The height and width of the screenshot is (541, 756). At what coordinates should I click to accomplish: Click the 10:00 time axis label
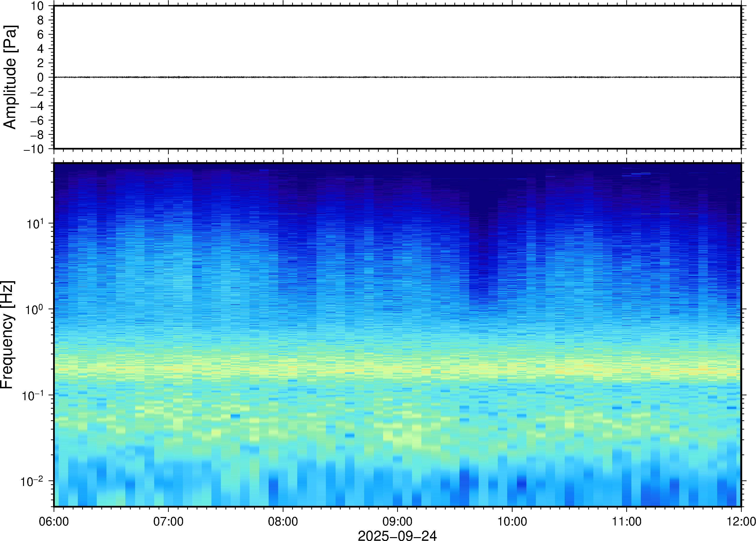tap(512, 521)
